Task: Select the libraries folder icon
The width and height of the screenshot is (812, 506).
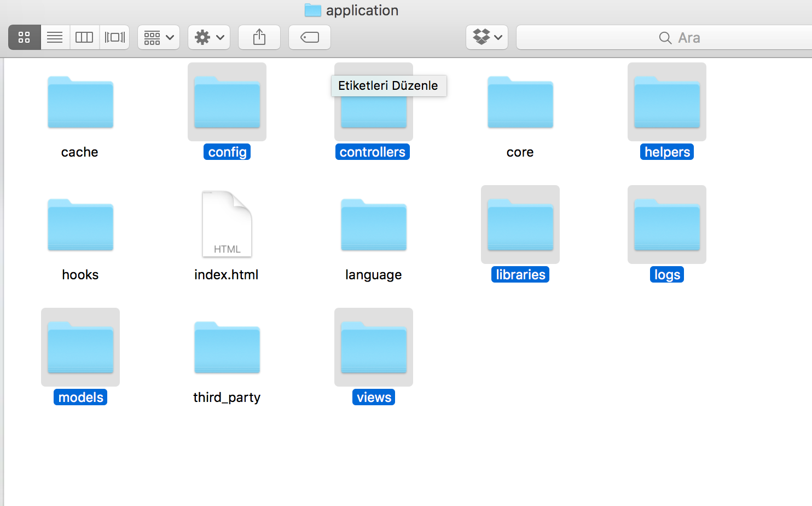Action: pos(520,225)
